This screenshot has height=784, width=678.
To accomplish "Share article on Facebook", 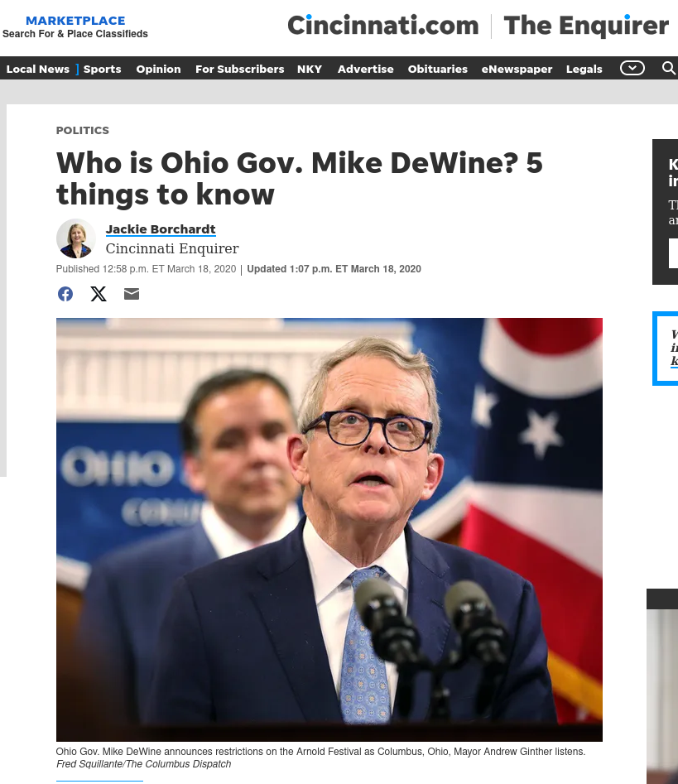I will [x=65, y=294].
